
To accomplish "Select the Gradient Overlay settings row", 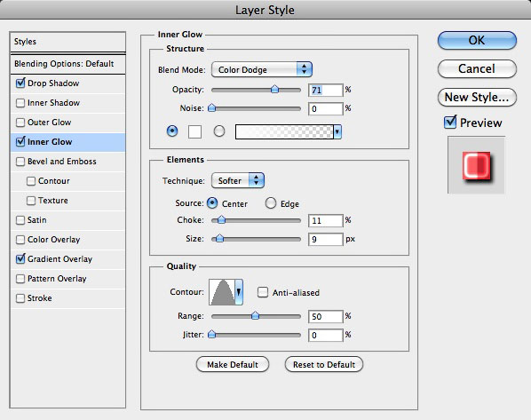I will (x=67, y=259).
